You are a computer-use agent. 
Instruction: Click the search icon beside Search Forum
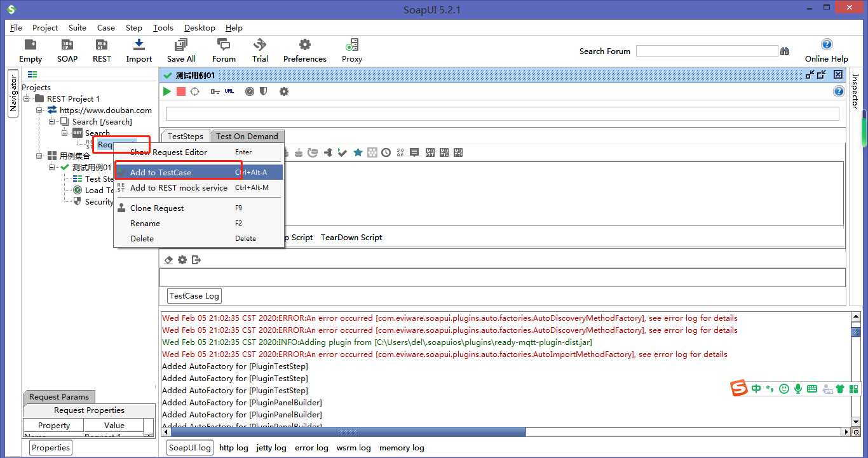[785, 51]
